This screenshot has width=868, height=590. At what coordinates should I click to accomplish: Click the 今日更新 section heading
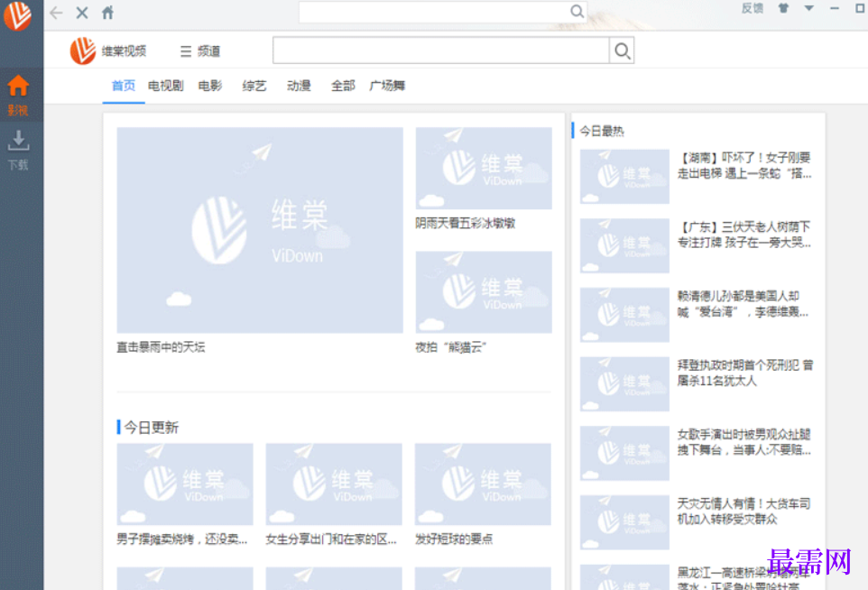pos(151,428)
